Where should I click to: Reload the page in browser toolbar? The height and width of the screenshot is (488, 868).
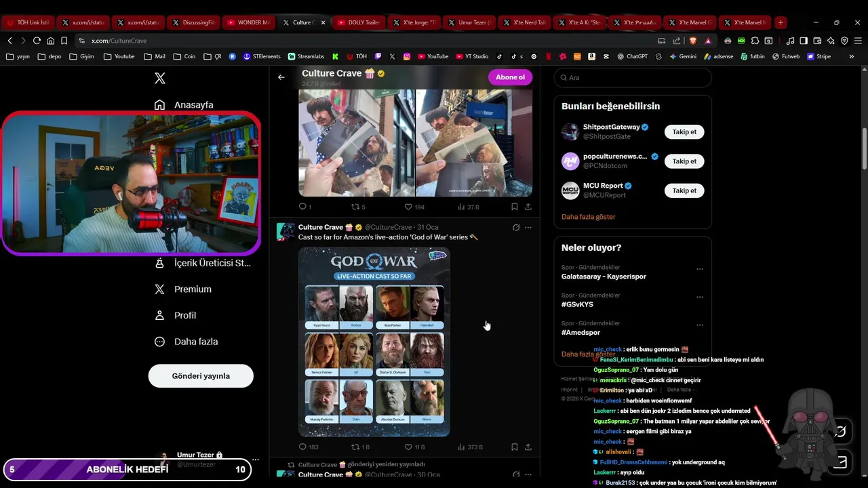37,41
